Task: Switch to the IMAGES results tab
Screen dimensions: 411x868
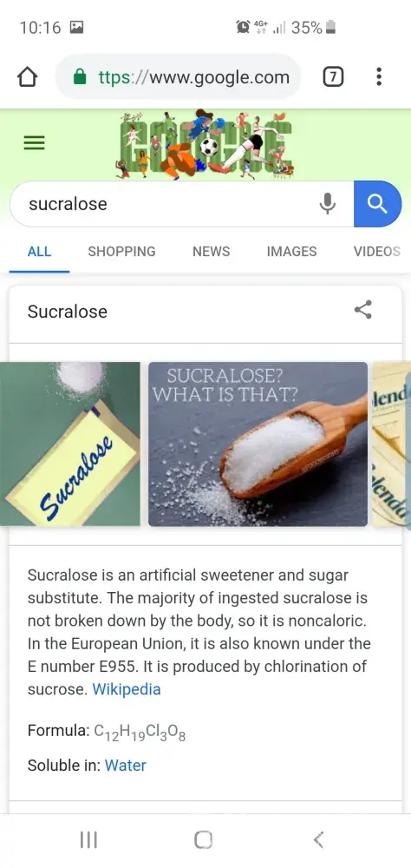Action: tap(291, 252)
